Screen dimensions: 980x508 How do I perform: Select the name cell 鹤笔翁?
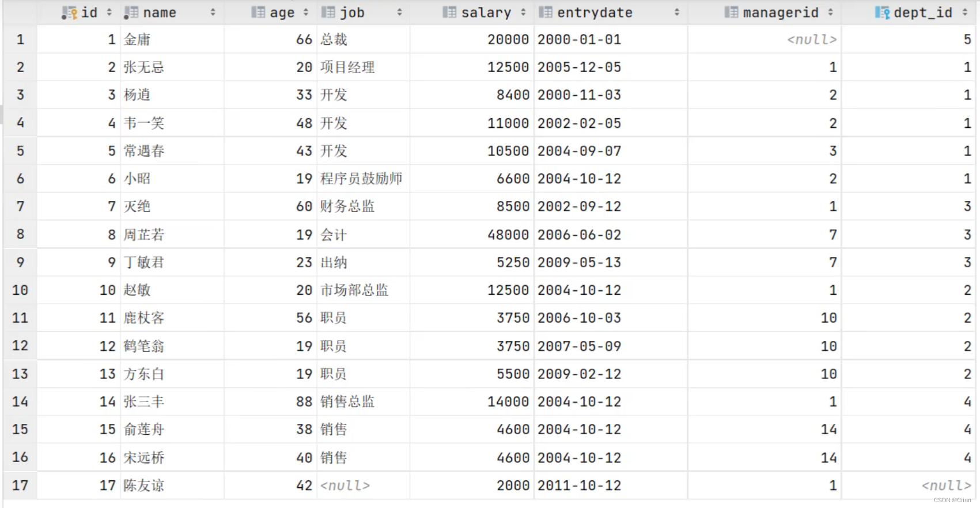(172, 346)
